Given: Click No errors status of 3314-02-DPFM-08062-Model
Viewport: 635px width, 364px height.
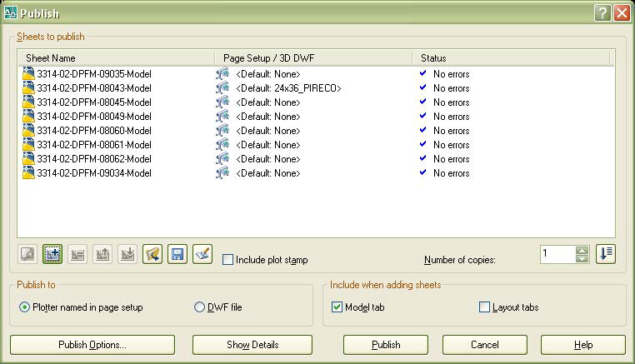Looking at the screenshot, I should click(451, 159).
